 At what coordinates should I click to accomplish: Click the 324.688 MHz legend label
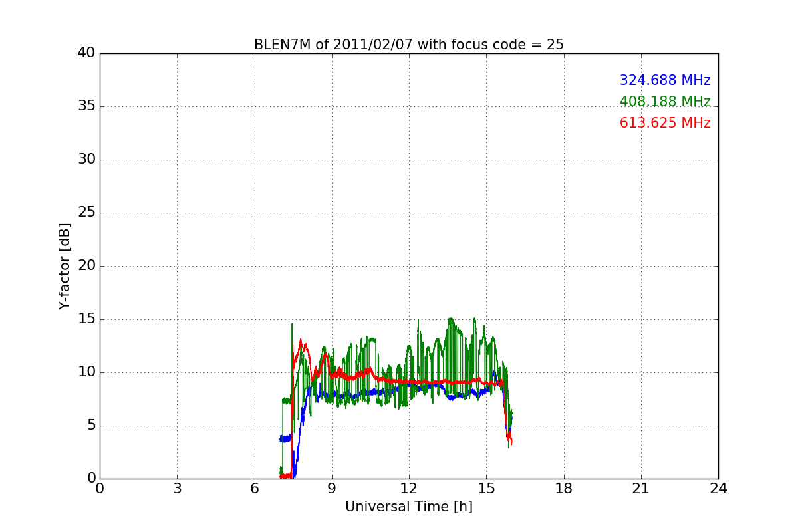pyautogui.click(x=665, y=80)
